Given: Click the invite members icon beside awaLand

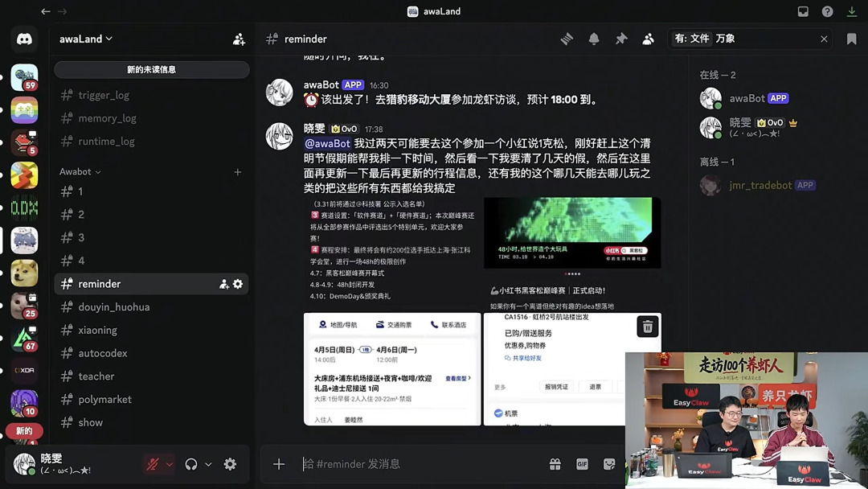Looking at the screenshot, I should tap(239, 39).
